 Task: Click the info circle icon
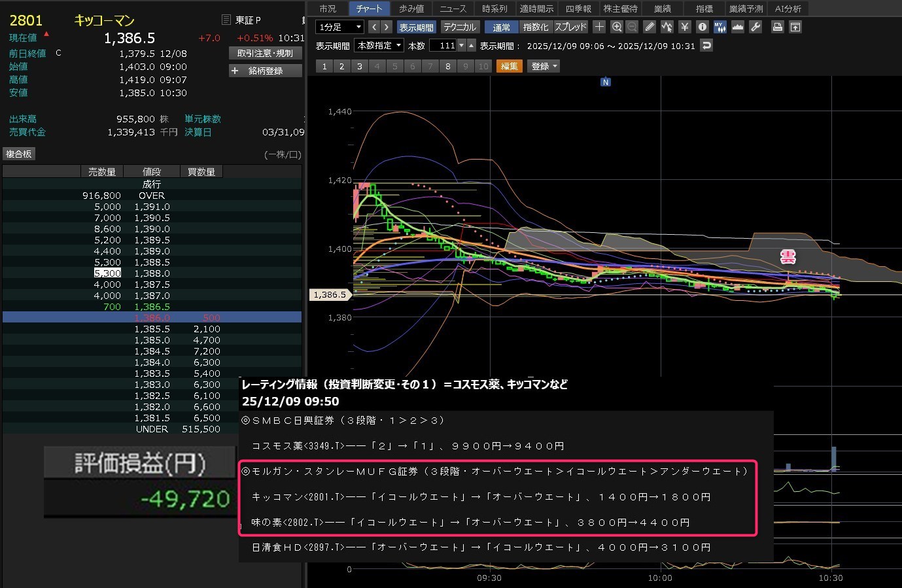(702, 27)
